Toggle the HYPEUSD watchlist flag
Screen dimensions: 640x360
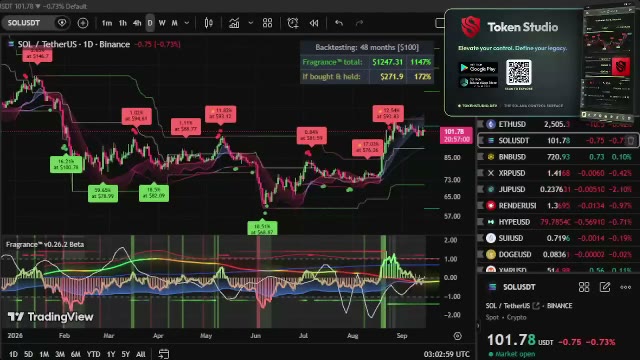(480, 222)
